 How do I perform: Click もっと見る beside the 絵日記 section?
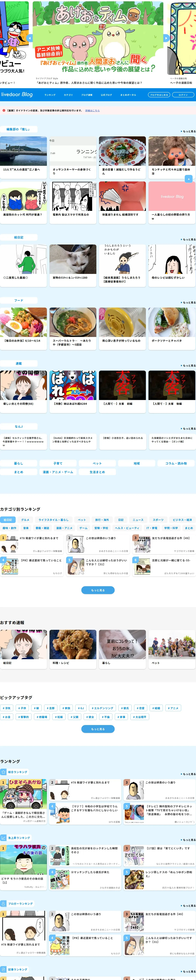click(188, 239)
